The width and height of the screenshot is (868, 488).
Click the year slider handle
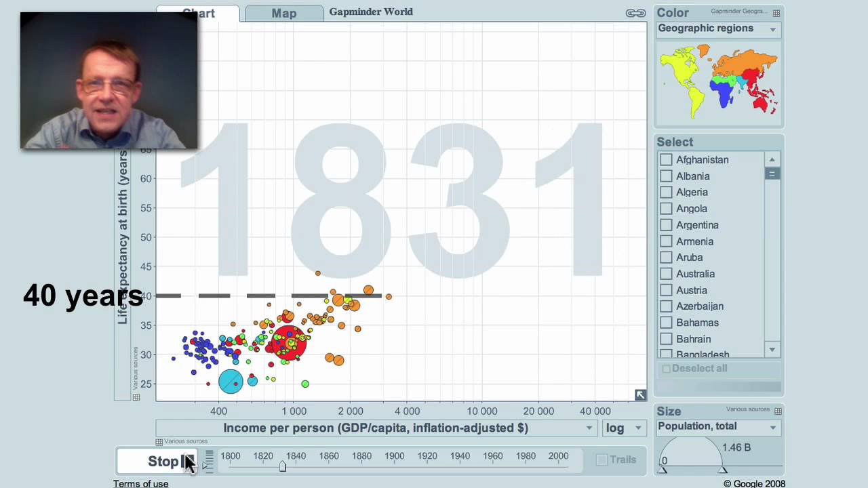pos(282,466)
